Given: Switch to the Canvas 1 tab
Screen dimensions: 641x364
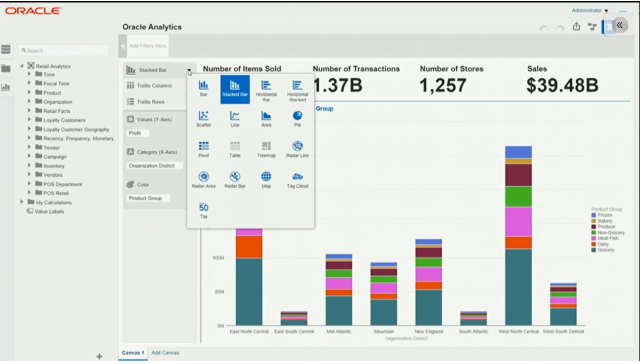Looking at the screenshot, I should click(x=133, y=353).
